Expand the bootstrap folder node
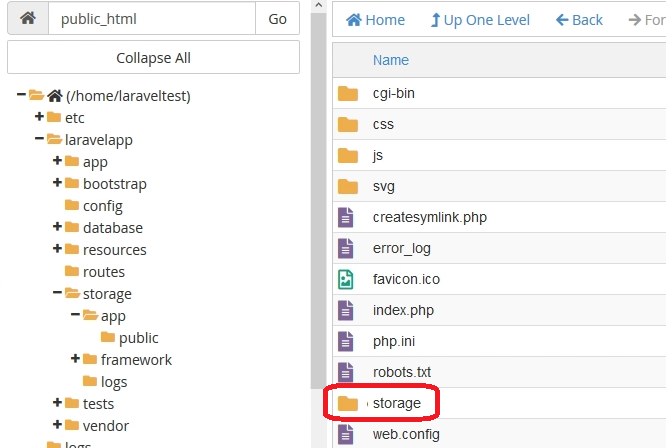The height and width of the screenshot is (448, 666). [x=57, y=183]
